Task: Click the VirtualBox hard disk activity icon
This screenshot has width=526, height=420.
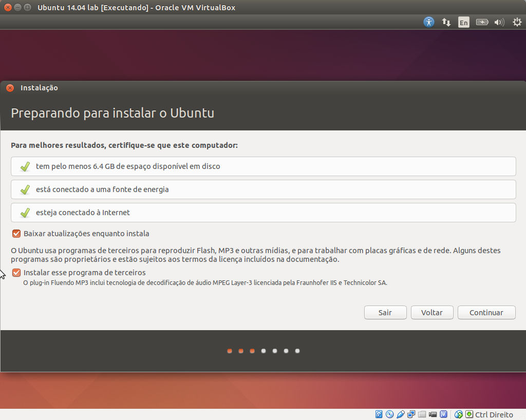Action: point(379,414)
